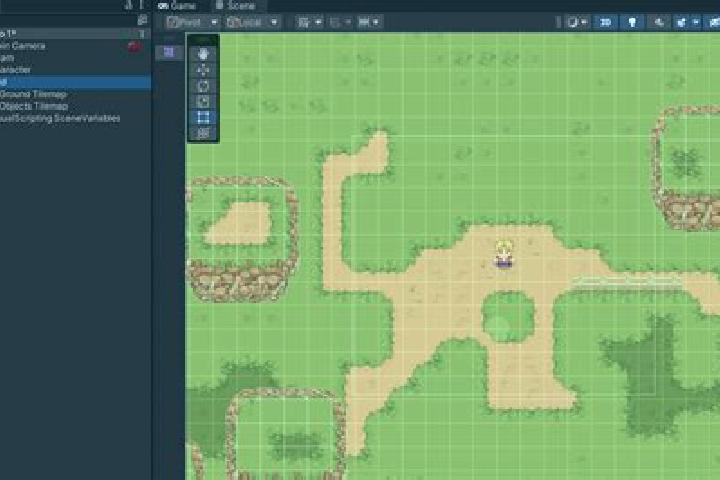Open the draw mode shading dropdown
Screen dimensions: 720x480
tap(577, 22)
